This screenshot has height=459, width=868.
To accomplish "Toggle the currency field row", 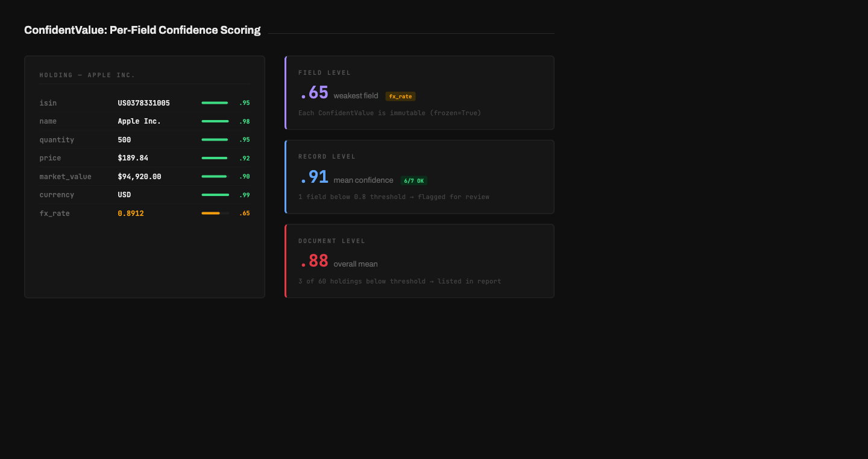I will (x=145, y=194).
